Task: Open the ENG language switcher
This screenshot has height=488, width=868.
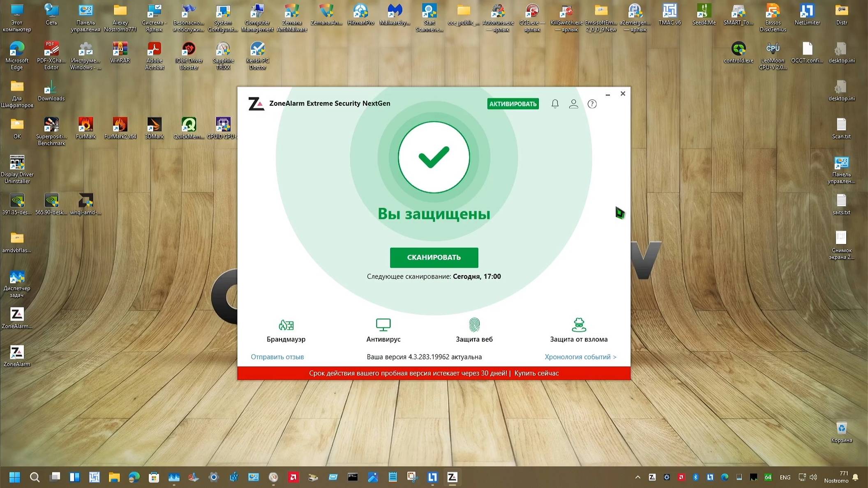Action: (x=785, y=477)
